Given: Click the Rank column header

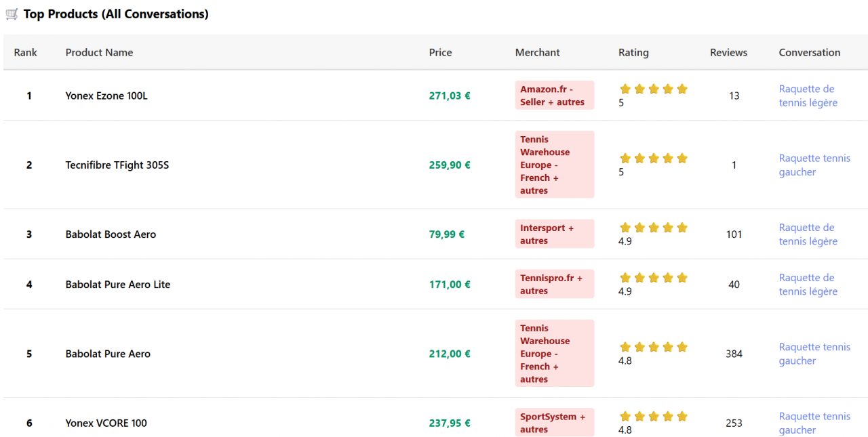Looking at the screenshot, I should click(26, 52).
